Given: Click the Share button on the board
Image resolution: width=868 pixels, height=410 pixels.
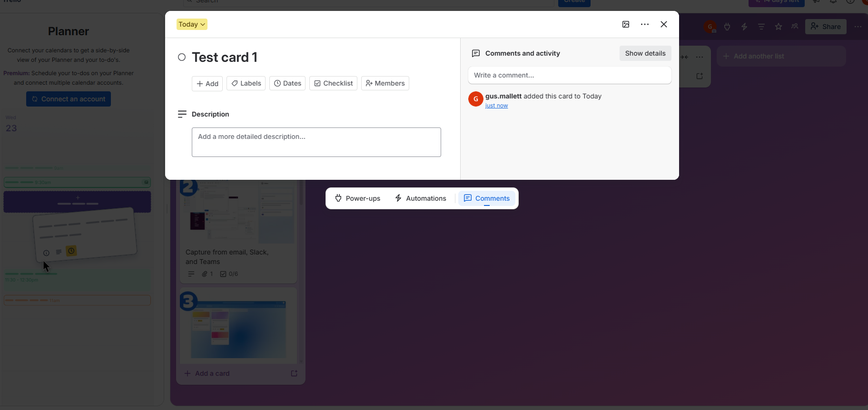Looking at the screenshot, I should point(826,27).
